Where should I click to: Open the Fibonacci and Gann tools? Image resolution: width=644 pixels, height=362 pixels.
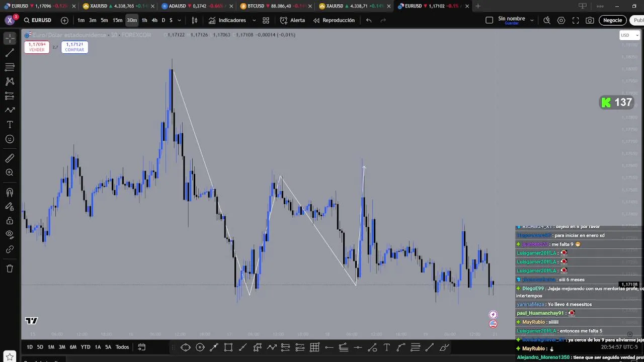coord(10,67)
